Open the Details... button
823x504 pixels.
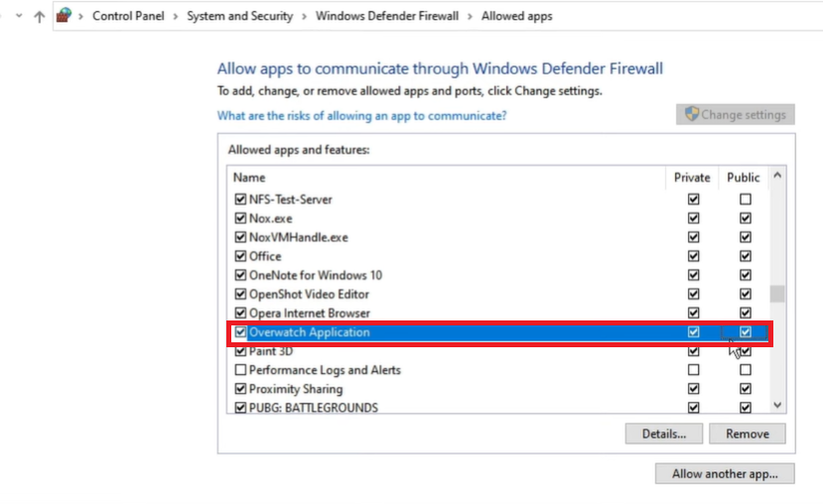coord(663,434)
